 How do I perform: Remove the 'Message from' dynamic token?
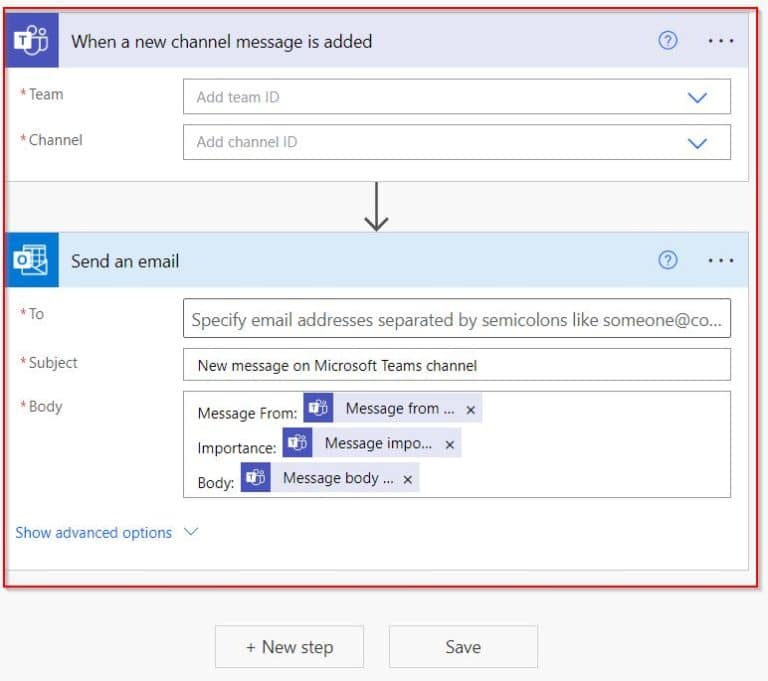(471, 410)
